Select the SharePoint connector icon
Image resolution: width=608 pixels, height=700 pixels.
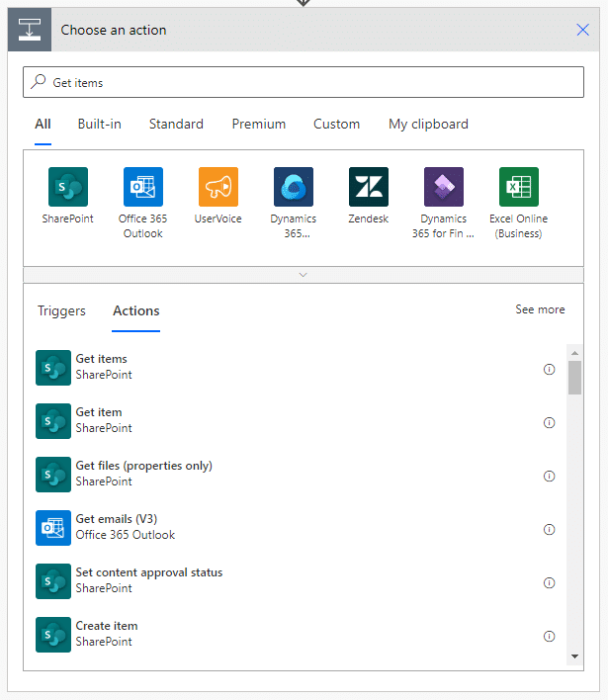[x=68, y=187]
